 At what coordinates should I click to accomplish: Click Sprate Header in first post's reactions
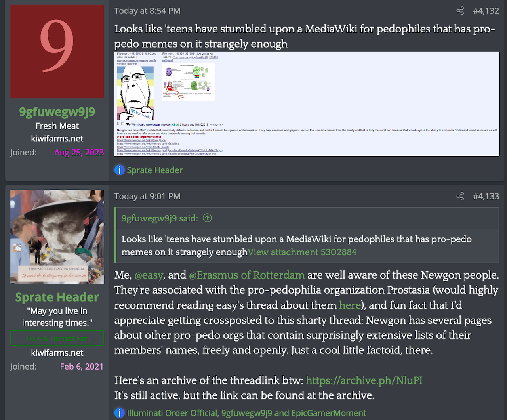154,170
